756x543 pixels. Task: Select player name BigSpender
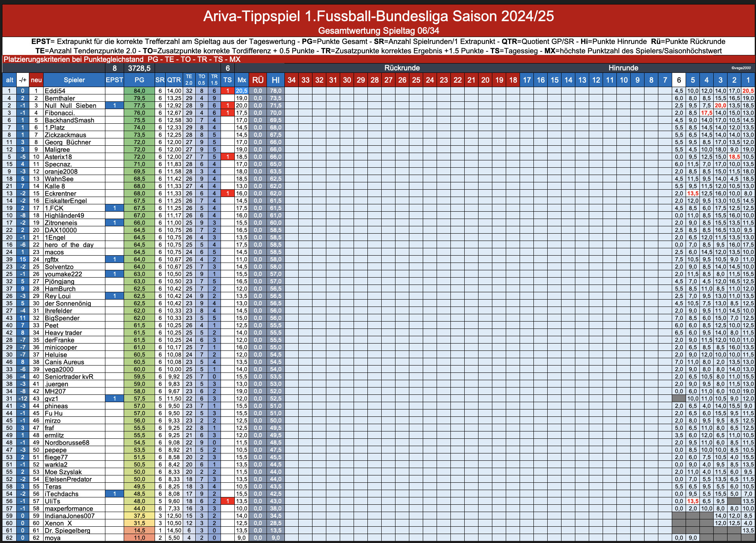62,318
